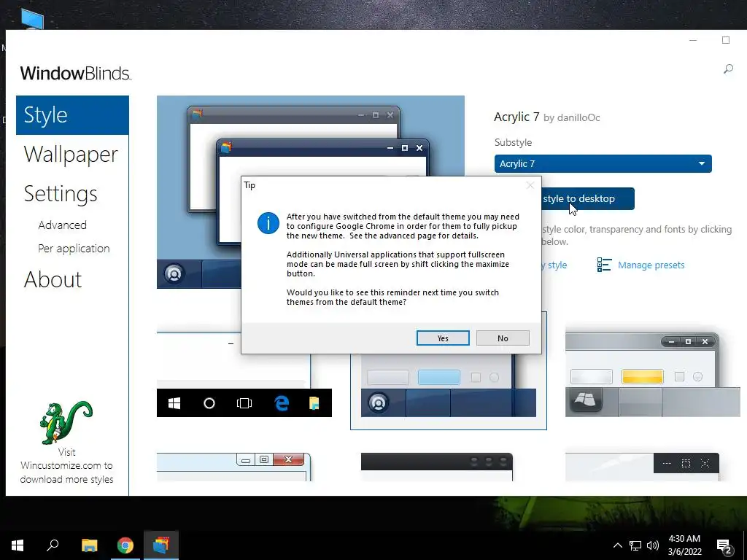Open the Windows Start menu

(18, 545)
